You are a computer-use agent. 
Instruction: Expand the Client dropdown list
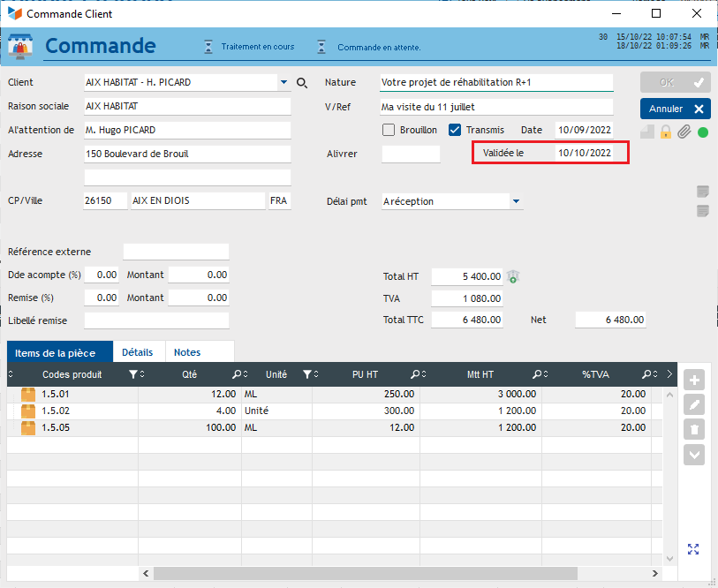tap(283, 83)
